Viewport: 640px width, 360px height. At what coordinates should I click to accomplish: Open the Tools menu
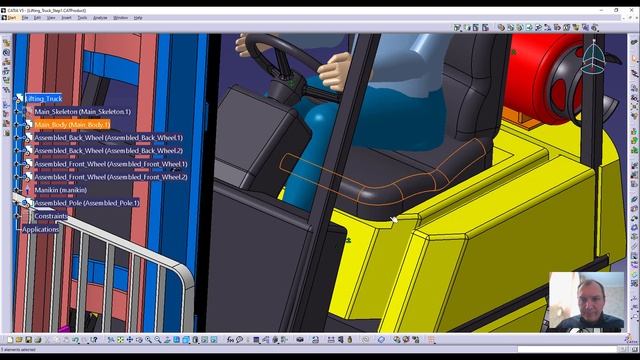pos(82,18)
